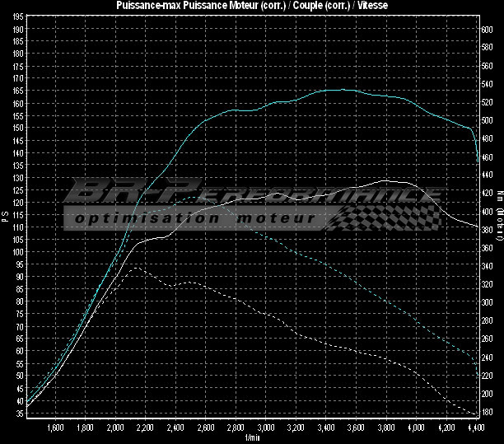Click the 't/min' x-axis unit label
This screenshot has width=504, height=444.
[x=251, y=438]
